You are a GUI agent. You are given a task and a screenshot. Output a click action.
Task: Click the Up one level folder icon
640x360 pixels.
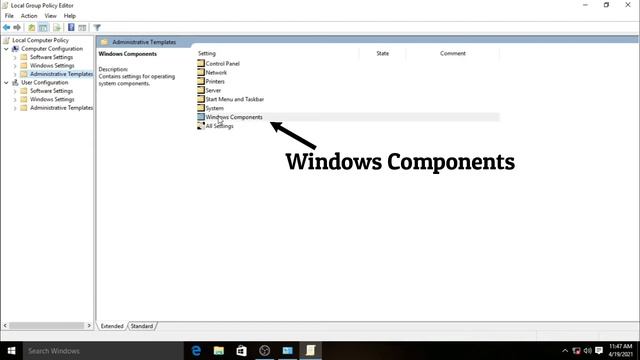tap(31, 27)
